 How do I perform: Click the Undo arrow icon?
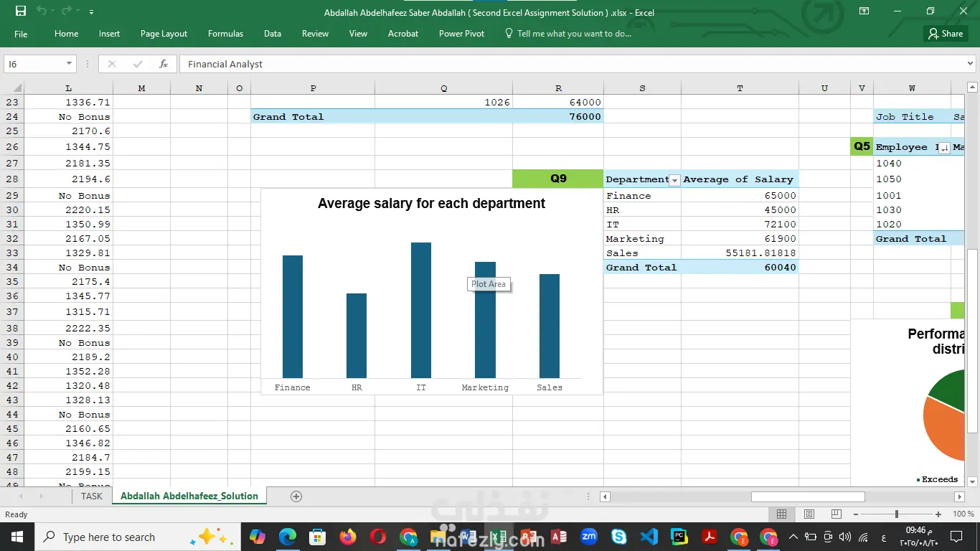(42, 11)
